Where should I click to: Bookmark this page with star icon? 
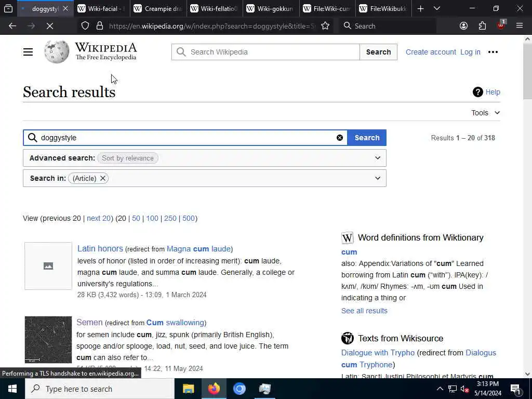(x=325, y=26)
